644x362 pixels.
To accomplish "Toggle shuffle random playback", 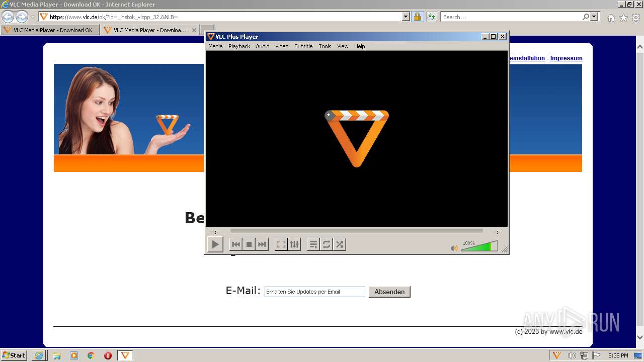I will point(340,244).
